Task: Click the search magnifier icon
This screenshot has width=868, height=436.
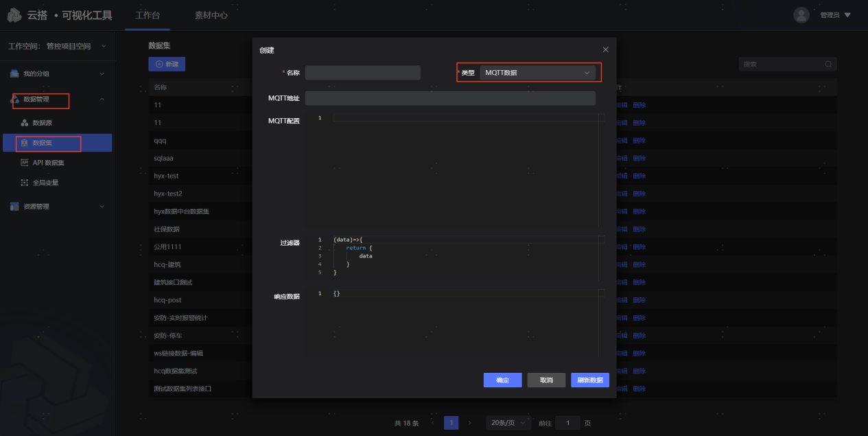Action: (x=829, y=65)
